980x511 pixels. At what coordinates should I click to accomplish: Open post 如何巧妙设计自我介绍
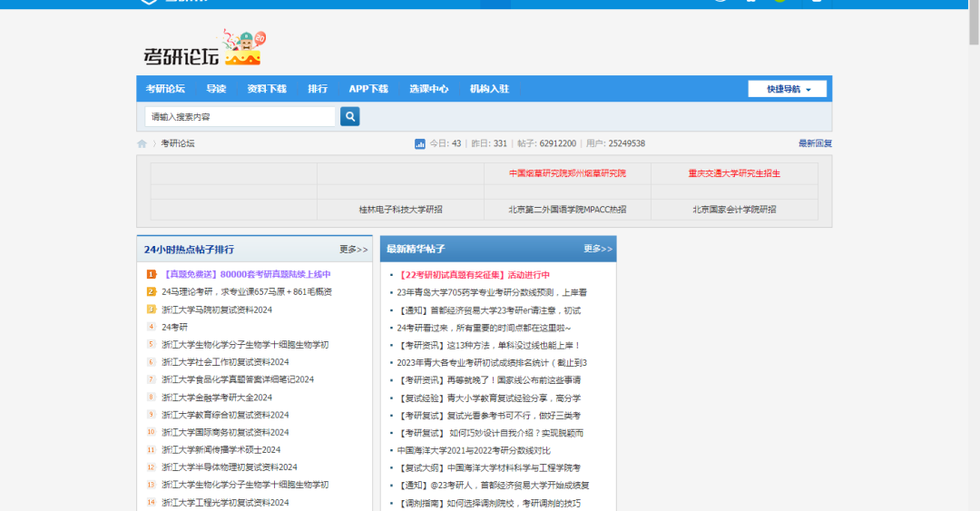[490, 433]
